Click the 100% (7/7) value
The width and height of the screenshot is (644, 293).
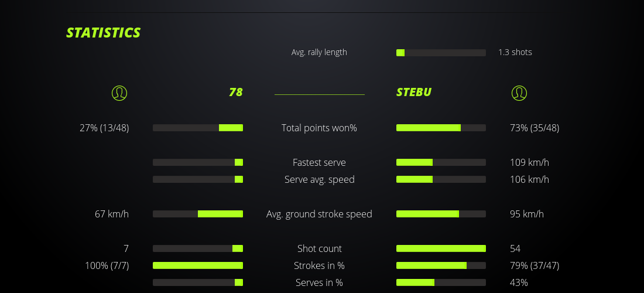pos(107,265)
